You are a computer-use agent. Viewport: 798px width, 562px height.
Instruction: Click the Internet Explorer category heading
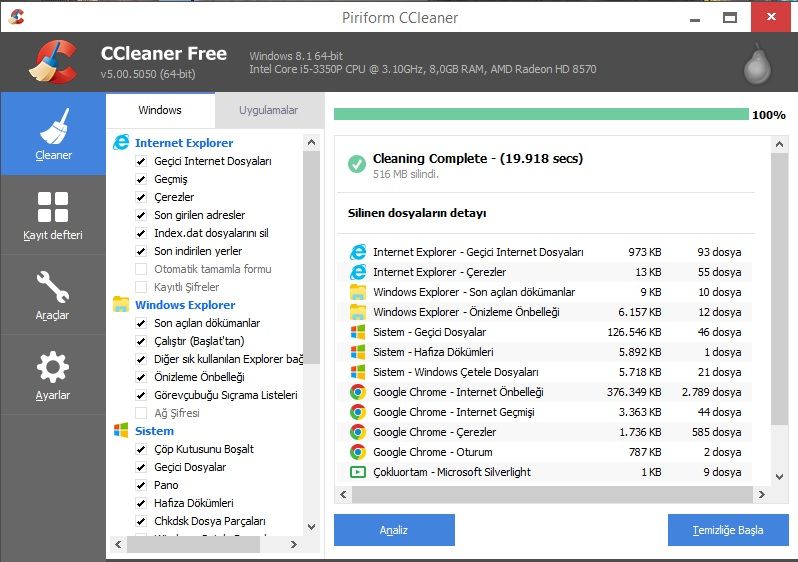[x=184, y=143]
